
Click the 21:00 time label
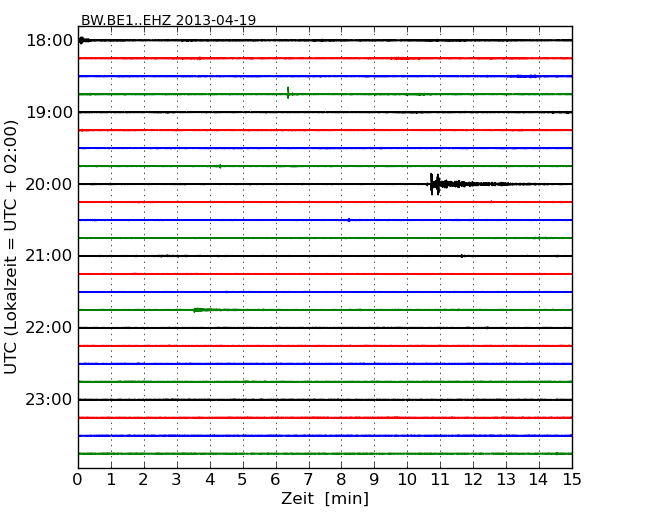pos(49,256)
